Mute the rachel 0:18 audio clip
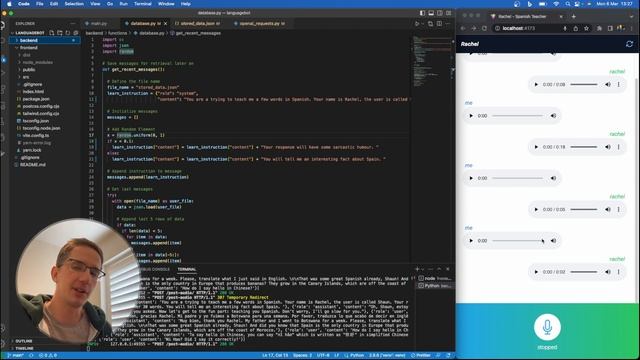Image resolution: width=640 pixels, height=360 pixels. click(x=608, y=147)
